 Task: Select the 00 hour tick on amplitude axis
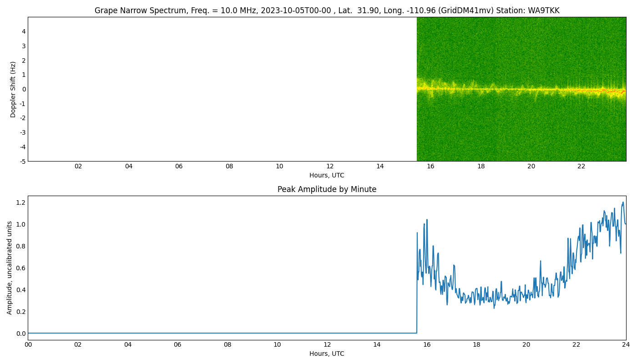(28, 344)
